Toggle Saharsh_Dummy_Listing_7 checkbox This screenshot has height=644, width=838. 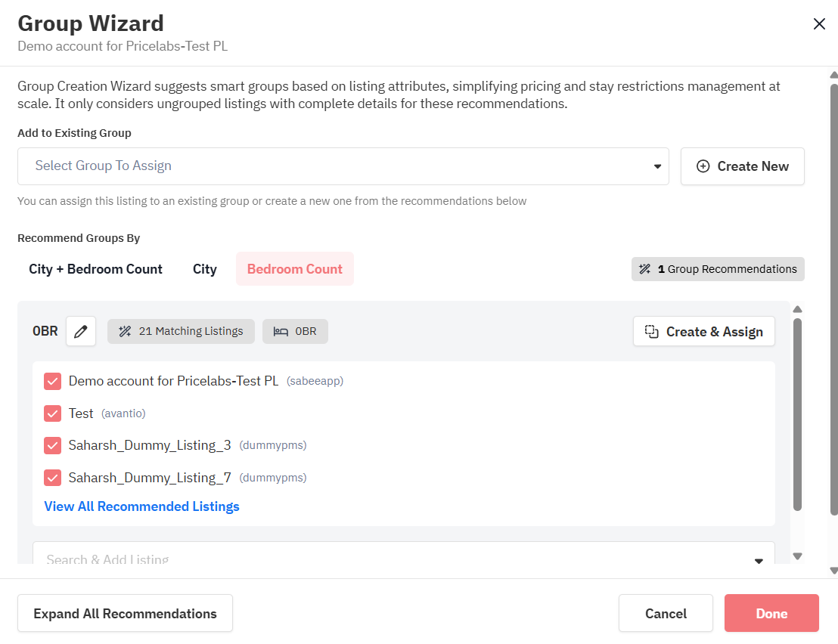click(52, 478)
